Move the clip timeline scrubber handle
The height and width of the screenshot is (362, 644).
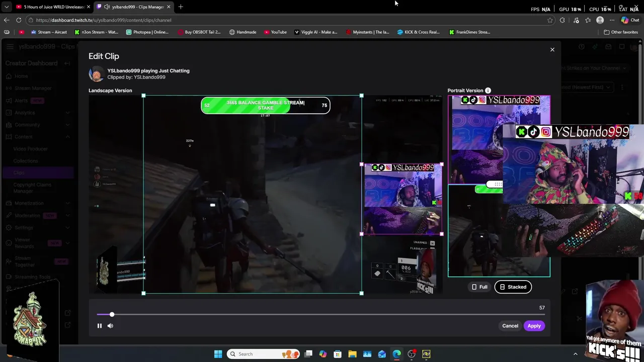[112, 315]
